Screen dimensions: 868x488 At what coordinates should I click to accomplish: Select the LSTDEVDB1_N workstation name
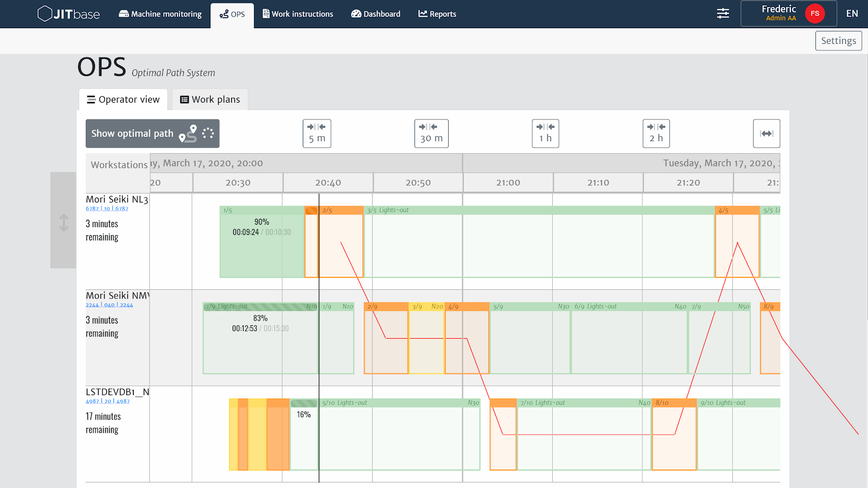coord(117,392)
